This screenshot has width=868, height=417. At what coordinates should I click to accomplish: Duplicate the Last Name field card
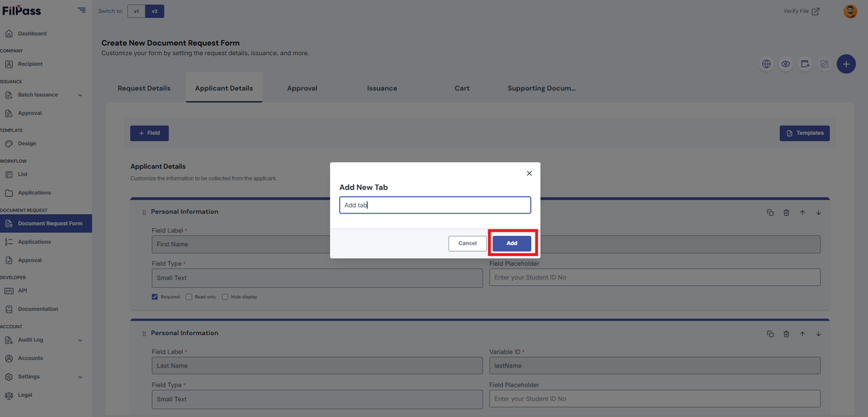coord(770,334)
